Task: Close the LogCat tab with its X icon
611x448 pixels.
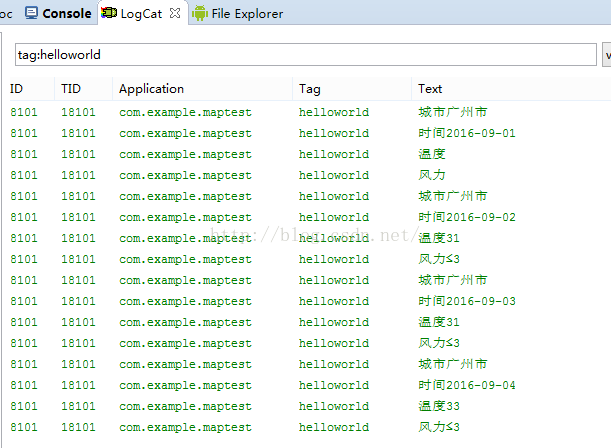Action: click(175, 13)
